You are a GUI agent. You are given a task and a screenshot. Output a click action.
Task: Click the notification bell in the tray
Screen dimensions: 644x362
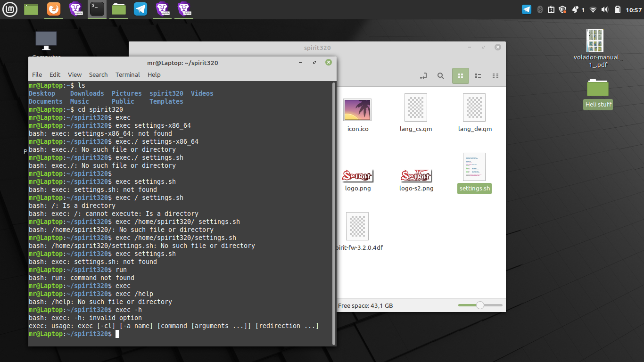point(575,9)
